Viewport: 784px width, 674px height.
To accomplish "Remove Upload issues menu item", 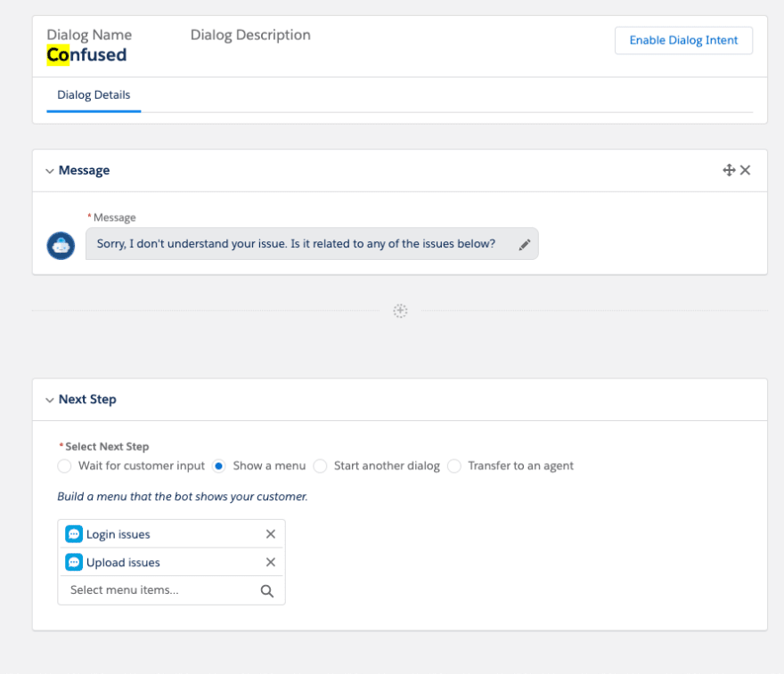I will (x=271, y=562).
